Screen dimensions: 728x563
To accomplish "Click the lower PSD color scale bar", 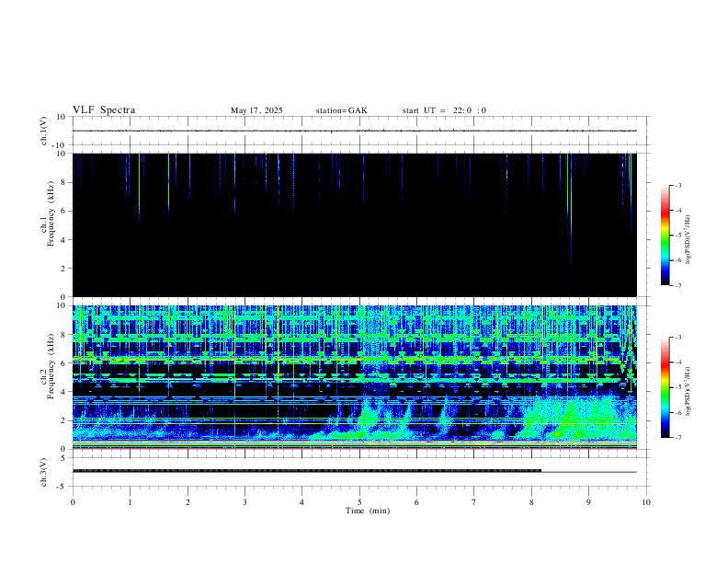I will 665,387.
